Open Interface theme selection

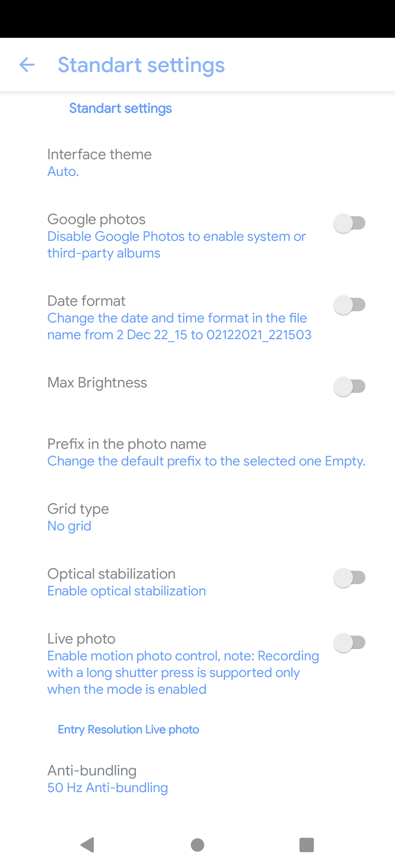[x=197, y=163]
